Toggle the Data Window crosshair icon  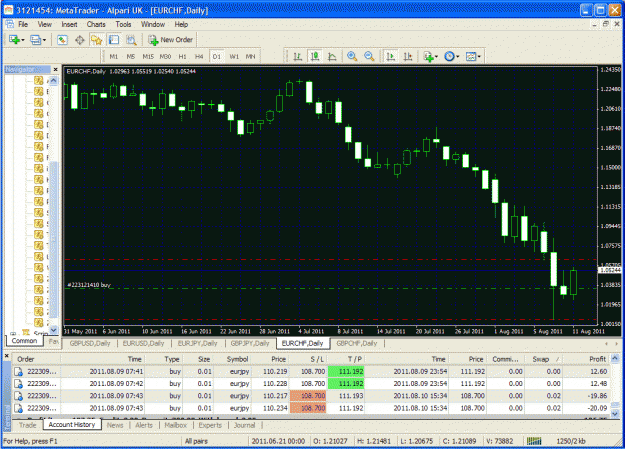tap(80, 40)
